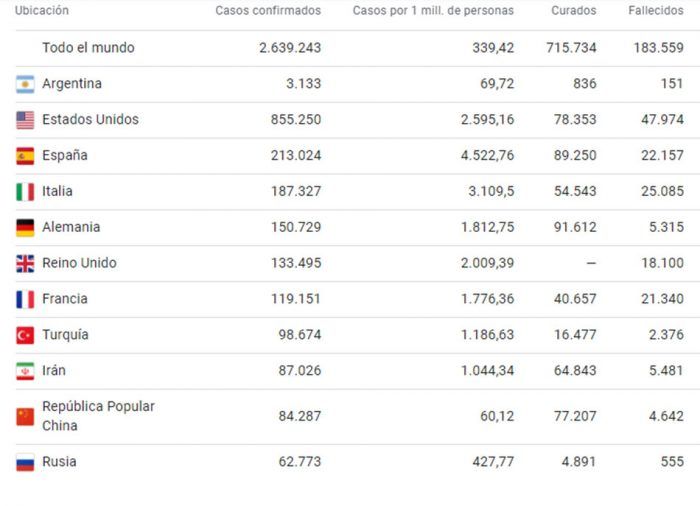The image size is (700, 506).
Task: Select the France flag icon
Action: (x=25, y=299)
